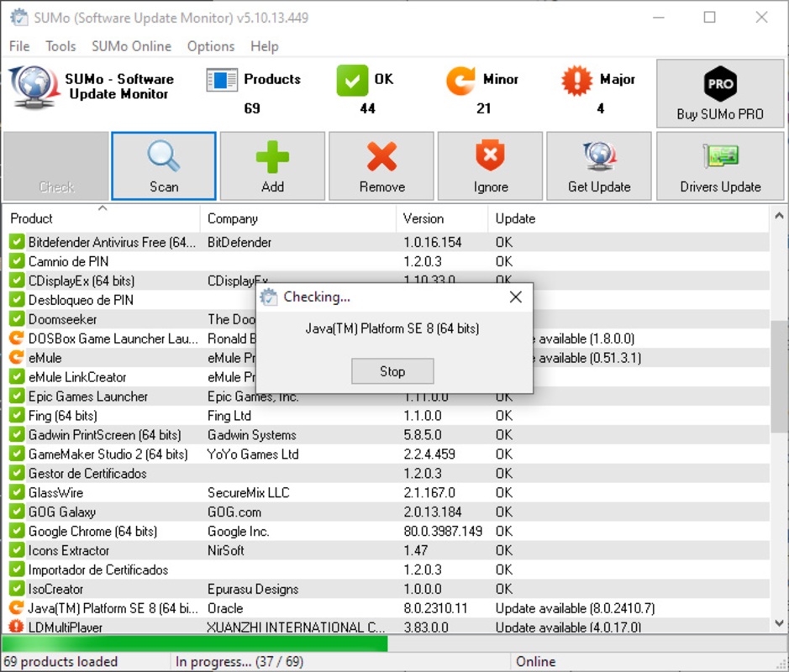Click orange update icon for eMule
789x672 pixels.
[17, 358]
